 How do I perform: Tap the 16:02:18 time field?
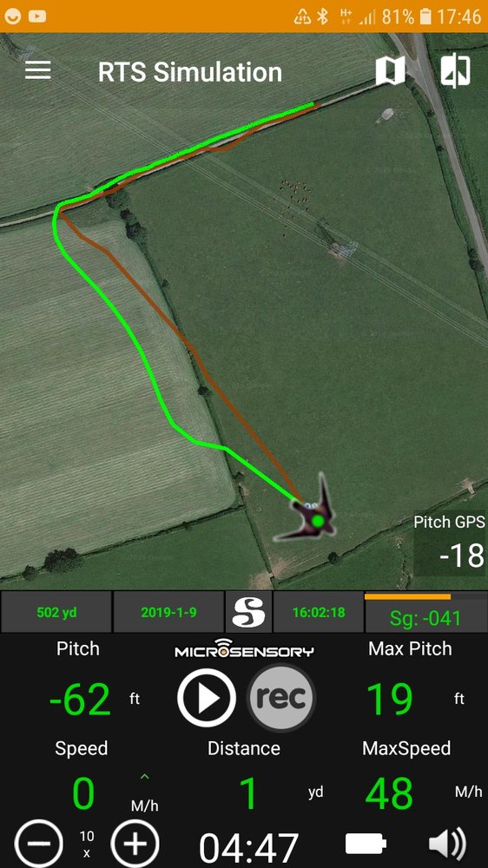tap(318, 612)
